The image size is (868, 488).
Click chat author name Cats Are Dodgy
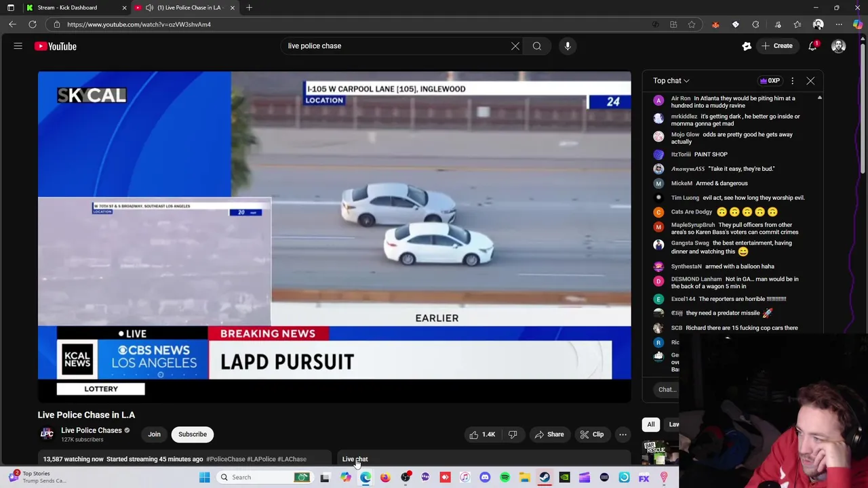pyautogui.click(x=692, y=212)
